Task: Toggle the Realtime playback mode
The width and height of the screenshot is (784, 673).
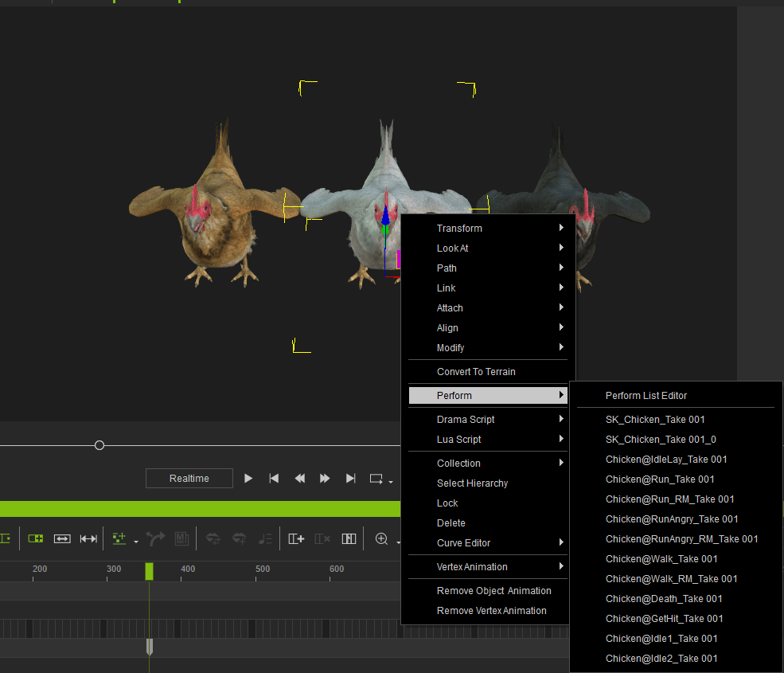Action: click(x=189, y=479)
